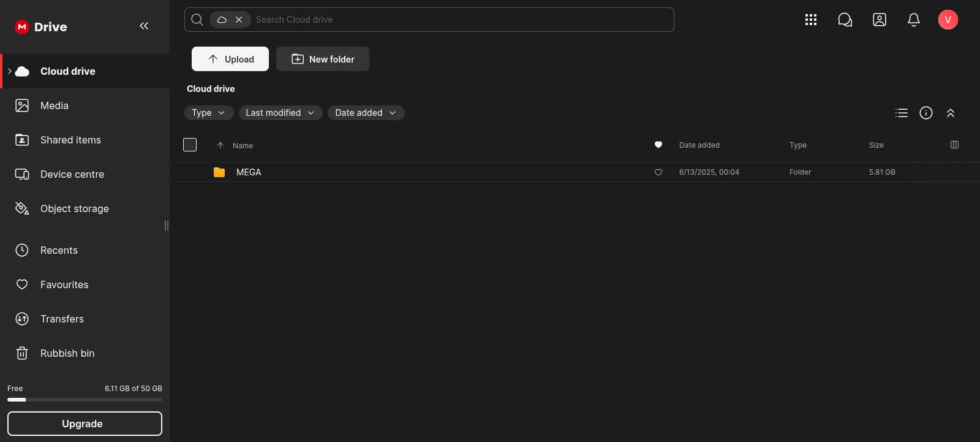Sort by the Type column header

pos(798,145)
